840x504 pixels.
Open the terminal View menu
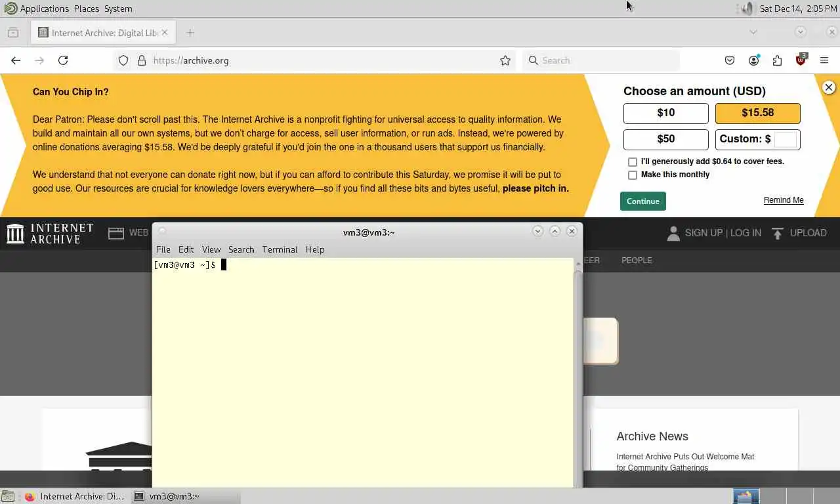tap(211, 249)
